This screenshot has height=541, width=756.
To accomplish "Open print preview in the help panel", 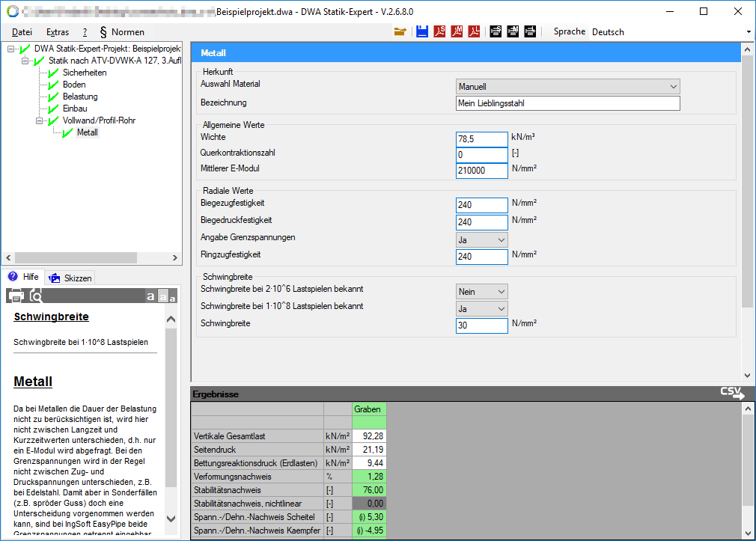I will 36,296.
